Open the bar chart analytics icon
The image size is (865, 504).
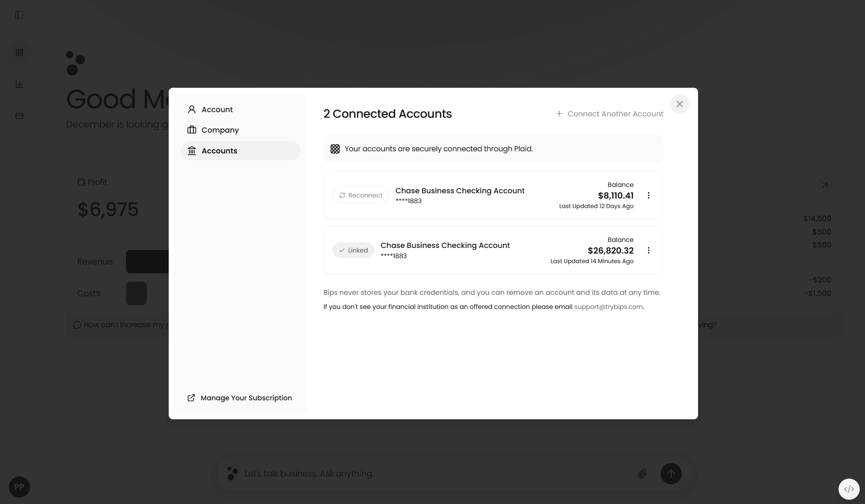19,84
